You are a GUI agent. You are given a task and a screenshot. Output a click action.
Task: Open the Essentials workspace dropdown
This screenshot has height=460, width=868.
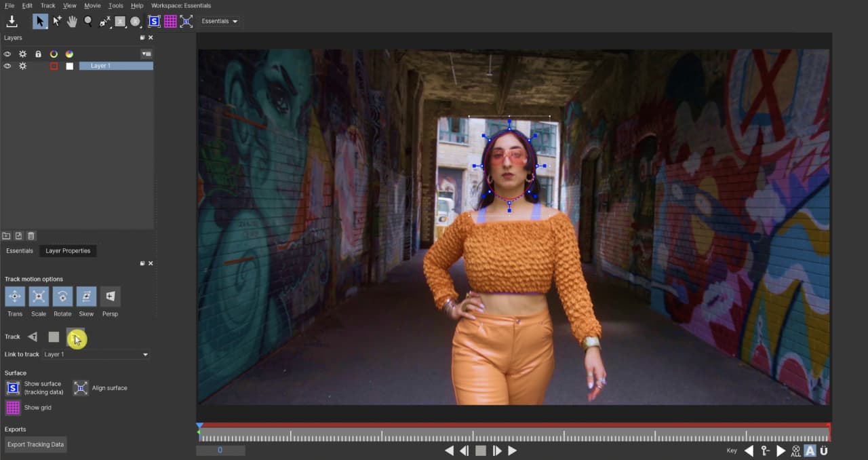click(220, 21)
